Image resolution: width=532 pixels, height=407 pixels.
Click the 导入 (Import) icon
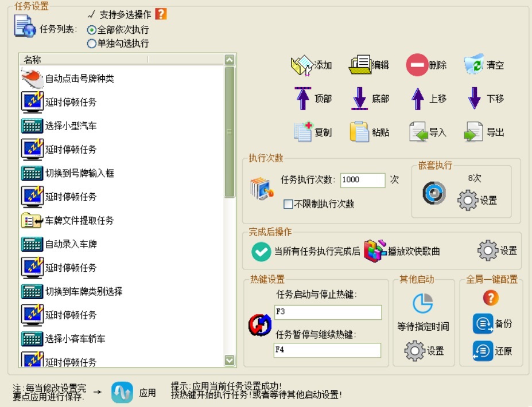pyautogui.click(x=418, y=132)
